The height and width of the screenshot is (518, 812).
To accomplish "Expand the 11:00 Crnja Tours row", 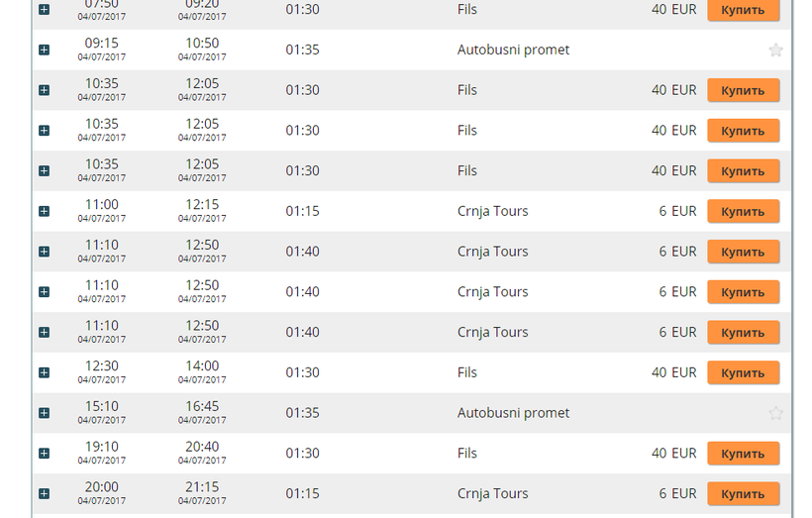I will 44,211.
